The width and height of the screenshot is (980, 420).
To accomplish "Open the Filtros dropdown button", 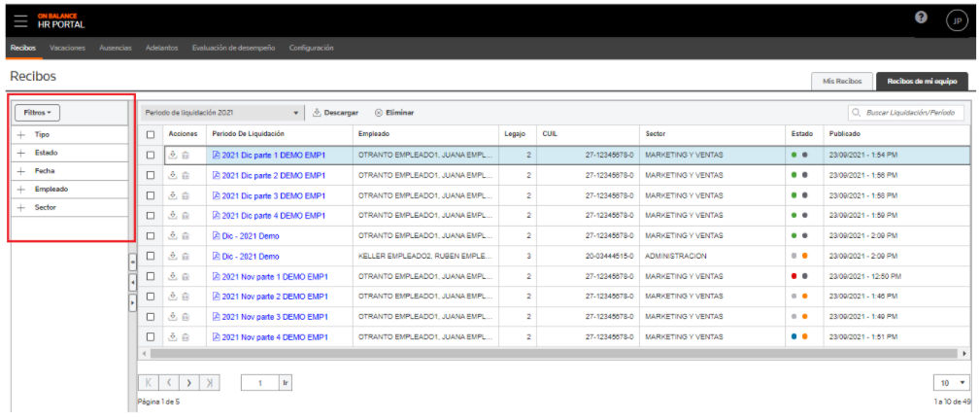I will (38, 113).
